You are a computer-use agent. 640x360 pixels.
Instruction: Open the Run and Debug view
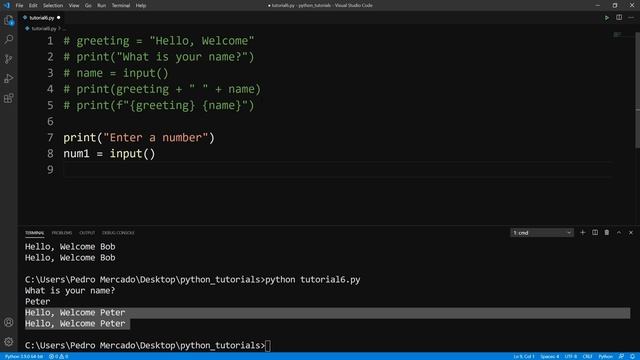[x=9, y=78]
